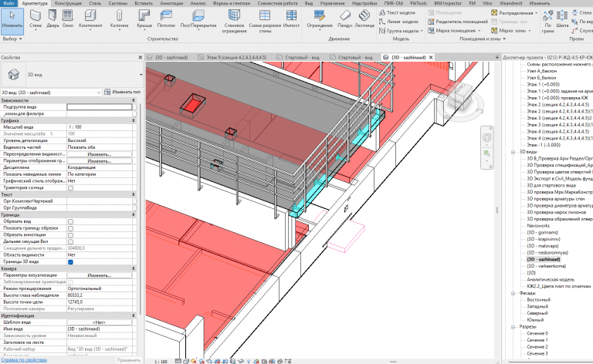This screenshot has width=593, height=364.
Task: Activate the Колонна column tool
Action: [119, 19]
